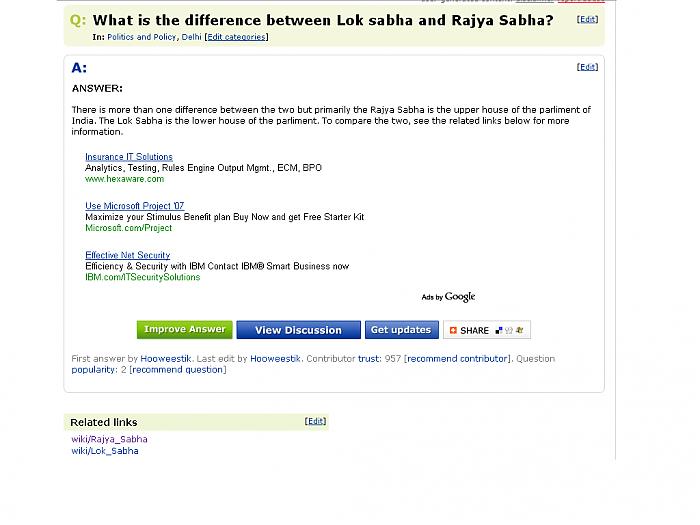
Task: Click Use Microsoft Project '07 ad link
Action: [135, 206]
